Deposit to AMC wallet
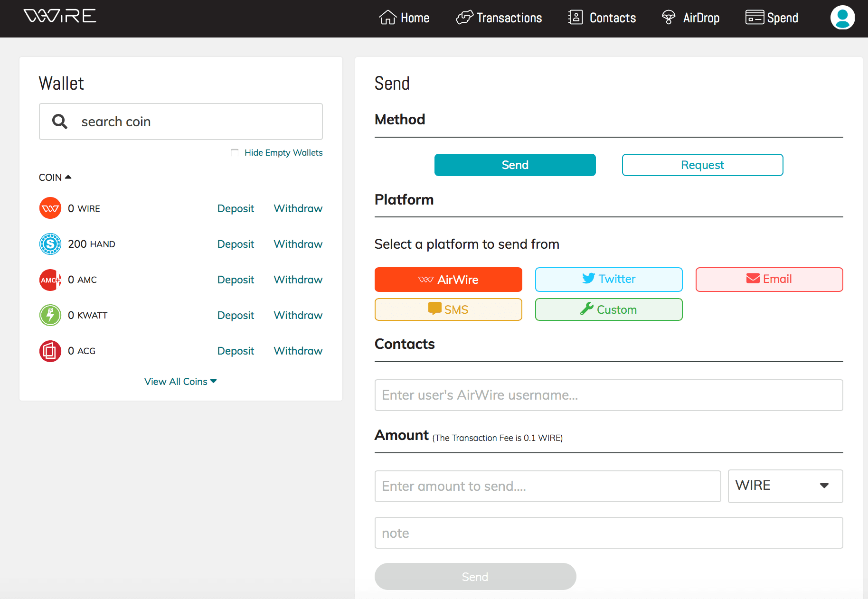Image resolution: width=868 pixels, height=599 pixels. click(236, 280)
